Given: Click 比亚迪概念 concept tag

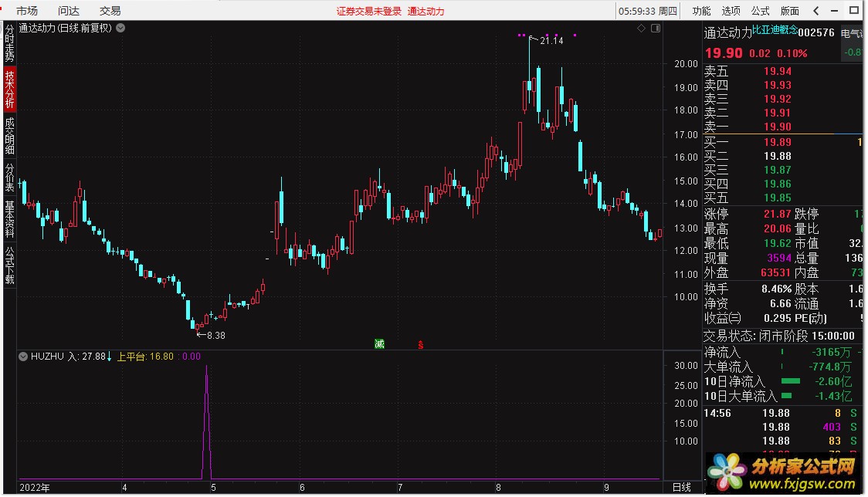Looking at the screenshot, I should (775, 30).
